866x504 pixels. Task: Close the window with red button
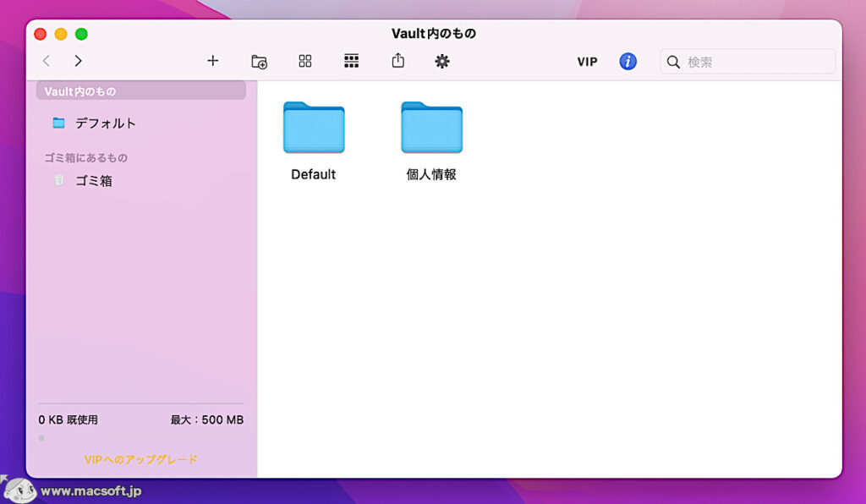tap(41, 34)
